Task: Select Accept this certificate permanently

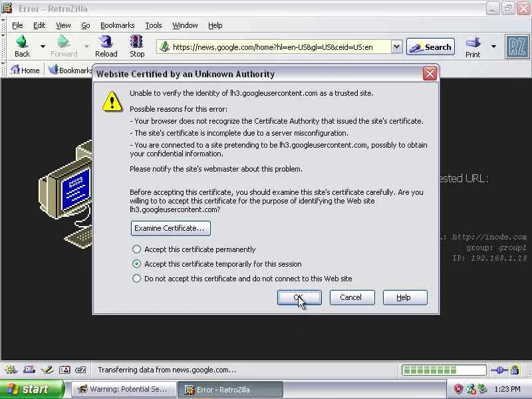Action: [x=136, y=249]
